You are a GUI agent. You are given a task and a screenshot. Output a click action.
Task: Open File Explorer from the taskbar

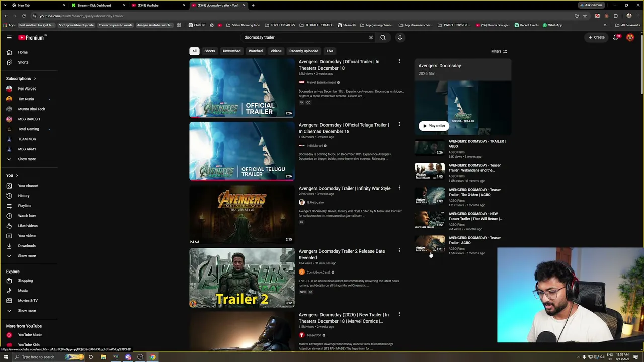click(x=103, y=357)
